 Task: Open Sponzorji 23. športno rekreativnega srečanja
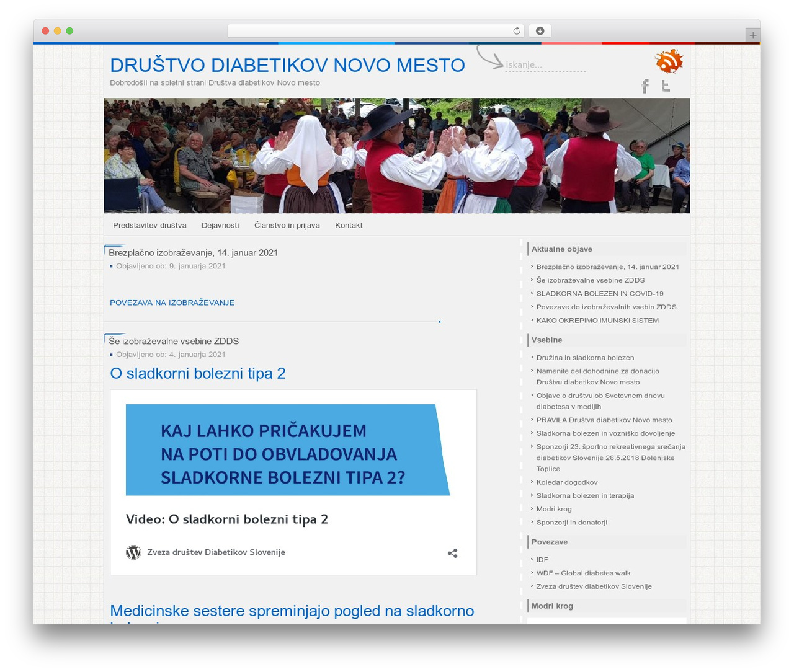[610, 458]
